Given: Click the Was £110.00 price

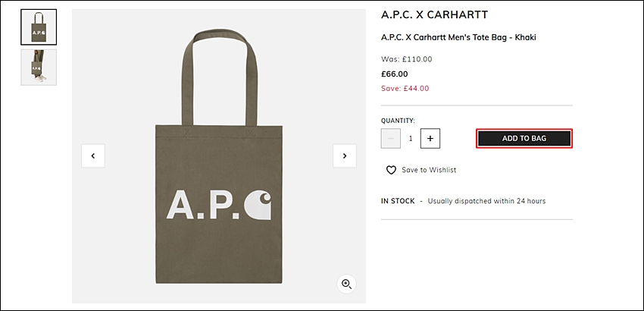Looking at the screenshot, I should [407, 59].
